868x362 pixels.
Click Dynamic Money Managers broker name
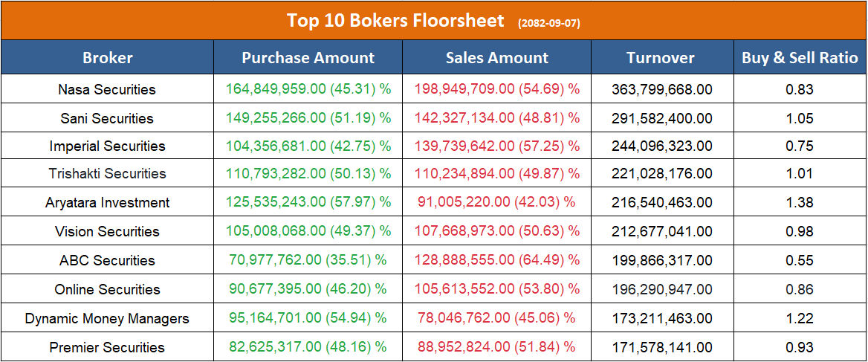(x=107, y=319)
